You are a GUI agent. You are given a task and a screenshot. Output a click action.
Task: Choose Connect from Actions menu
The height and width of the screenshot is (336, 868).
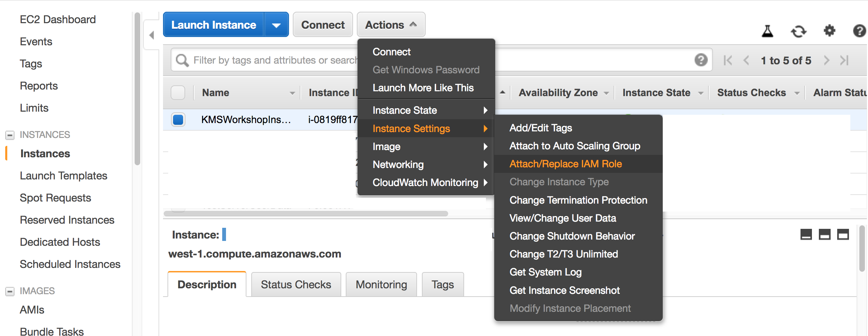(x=426, y=52)
